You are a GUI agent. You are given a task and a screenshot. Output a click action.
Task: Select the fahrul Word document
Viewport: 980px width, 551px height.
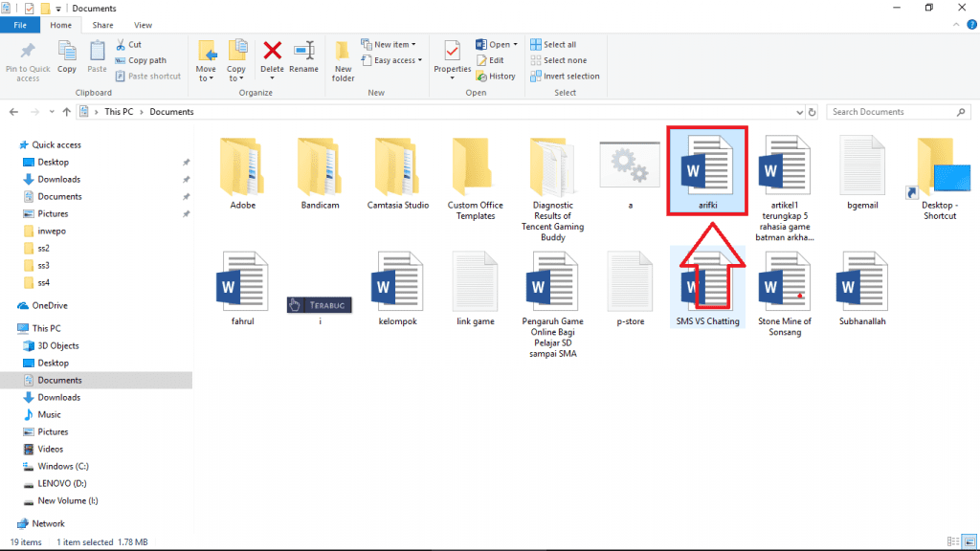(242, 289)
